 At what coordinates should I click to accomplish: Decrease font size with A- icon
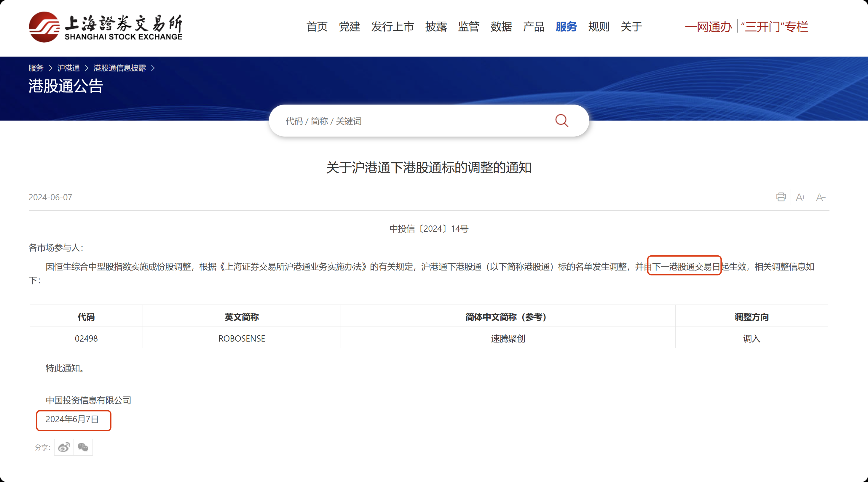pyautogui.click(x=821, y=197)
